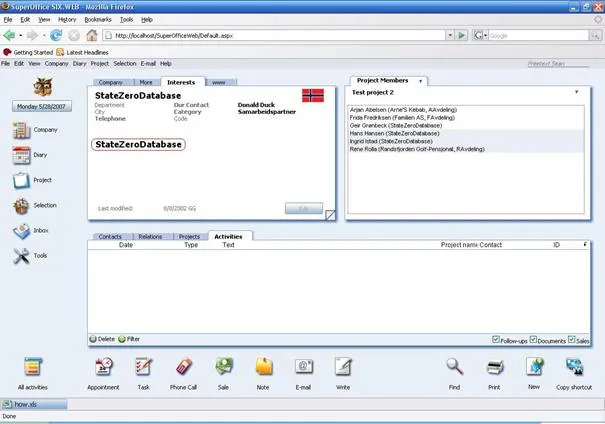This screenshot has height=424, width=605.
Task: Click the Delete button in activities
Action: pyautogui.click(x=102, y=339)
